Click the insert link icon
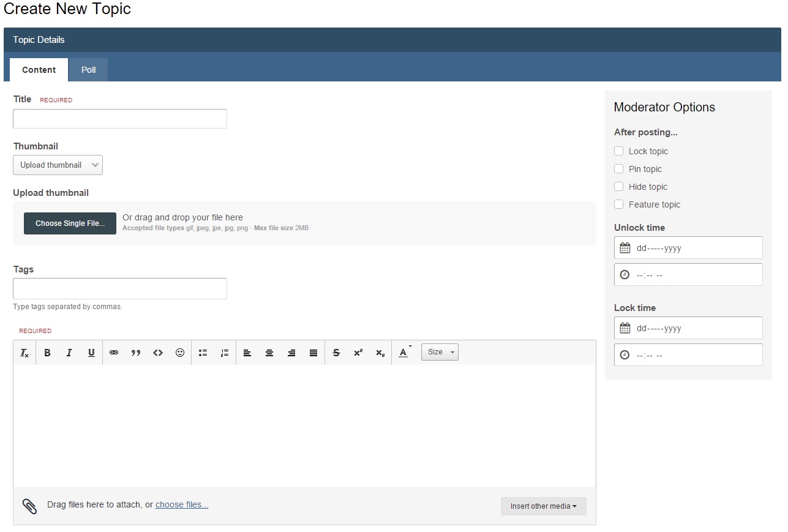This screenshot has height=532, width=788. (114, 353)
